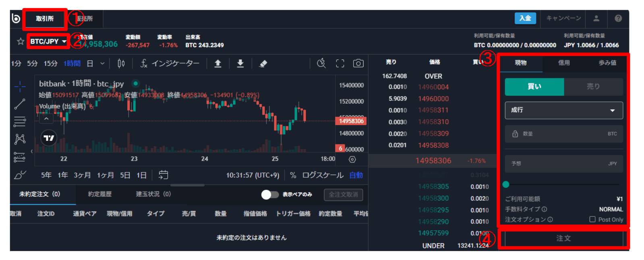Open the 約定履歴 tab
This screenshot has width=644, height=260.
(100, 194)
